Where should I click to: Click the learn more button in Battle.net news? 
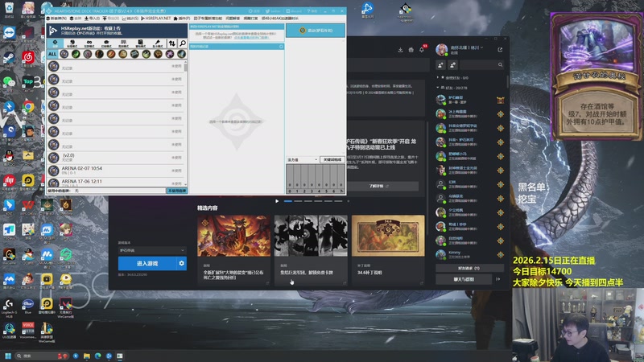(x=378, y=186)
